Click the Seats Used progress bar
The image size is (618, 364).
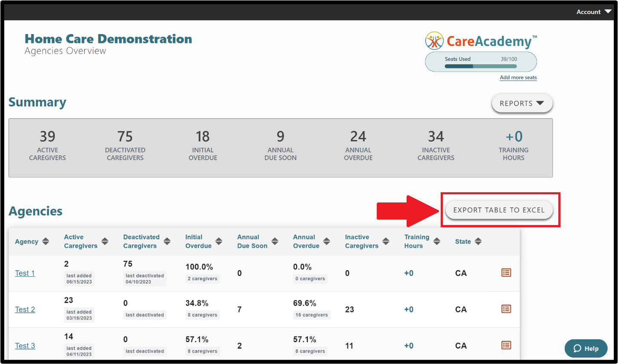tap(481, 66)
